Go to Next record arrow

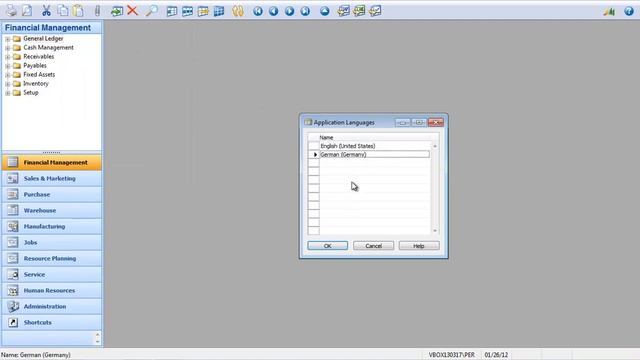click(x=289, y=11)
